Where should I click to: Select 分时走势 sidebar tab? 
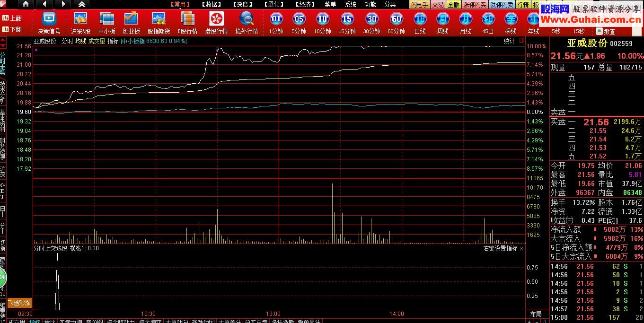click(x=3, y=64)
